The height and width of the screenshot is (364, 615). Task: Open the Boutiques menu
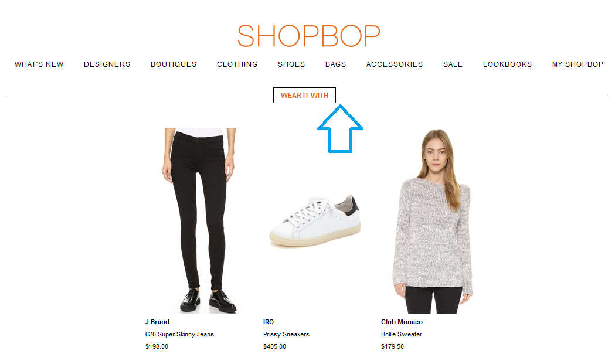click(174, 64)
